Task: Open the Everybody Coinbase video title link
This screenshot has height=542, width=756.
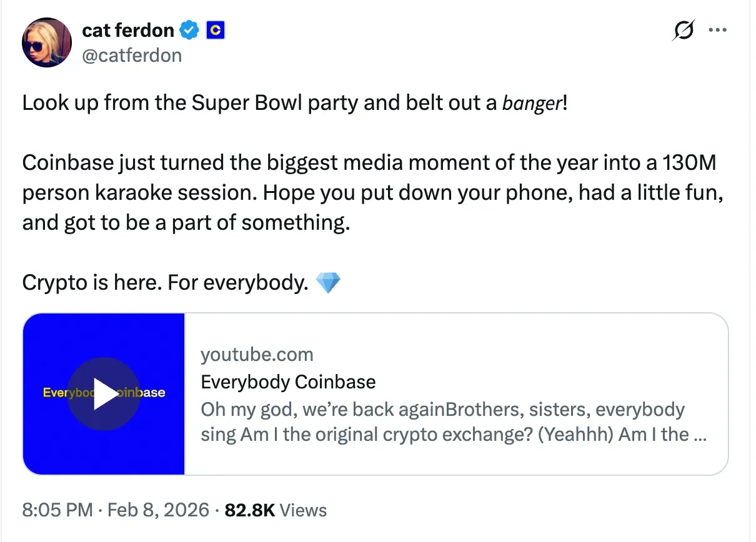Action: coord(287,382)
